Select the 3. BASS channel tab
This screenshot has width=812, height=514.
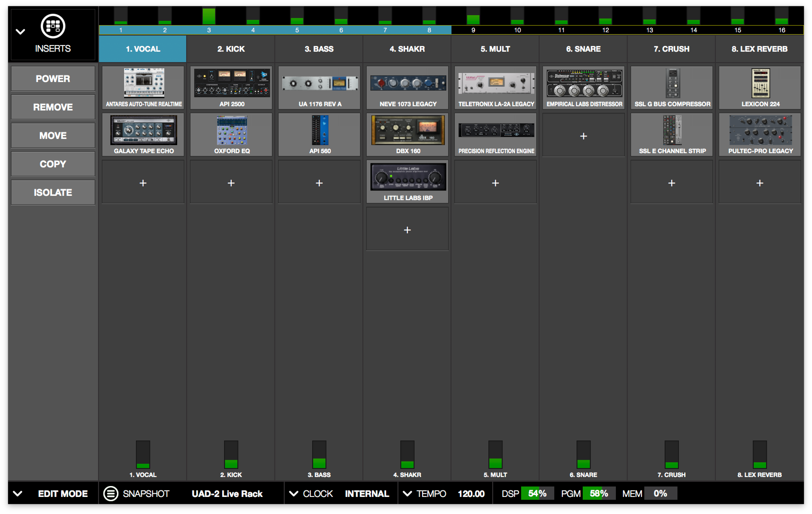319,49
